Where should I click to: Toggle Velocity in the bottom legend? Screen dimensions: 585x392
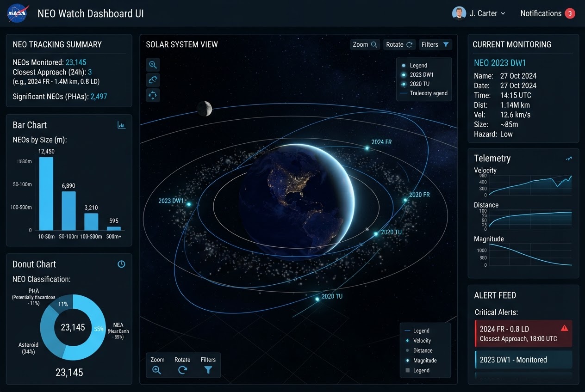418,341
